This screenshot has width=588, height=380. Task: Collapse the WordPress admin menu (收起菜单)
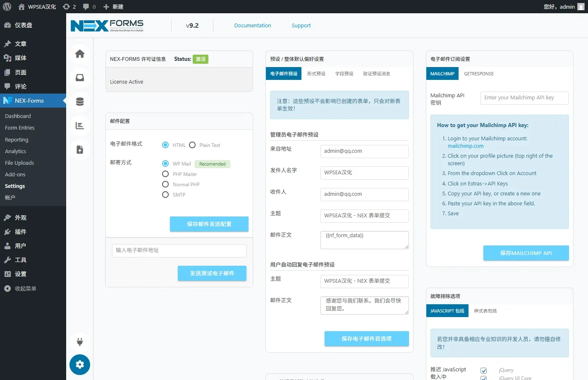[x=25, y=289]
